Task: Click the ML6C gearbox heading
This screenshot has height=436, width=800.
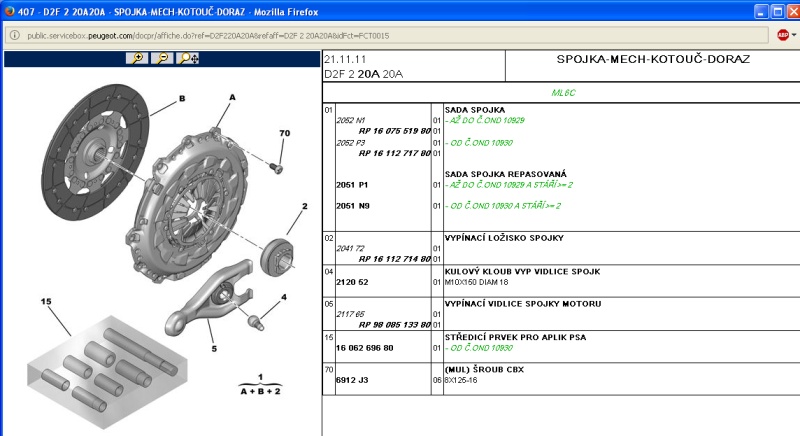Action: (563, 93)
